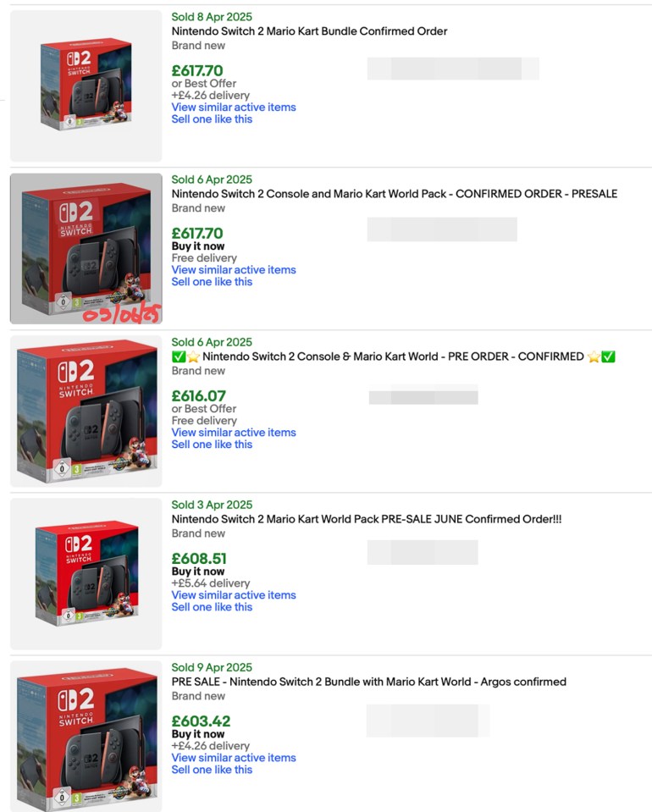This screenshot has width=652, height=812.
Task: Open thumbnail with red handwritten date
Action: click(x=86, y=249)
